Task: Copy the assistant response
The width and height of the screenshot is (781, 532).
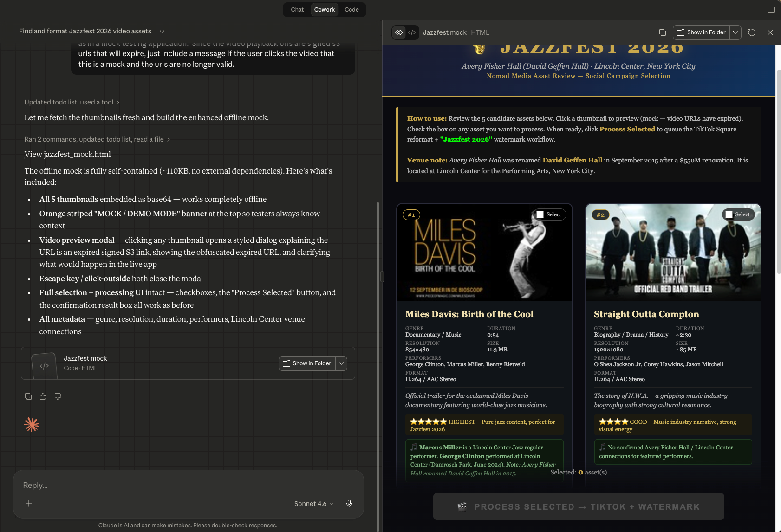Action: tap(28, 396)
